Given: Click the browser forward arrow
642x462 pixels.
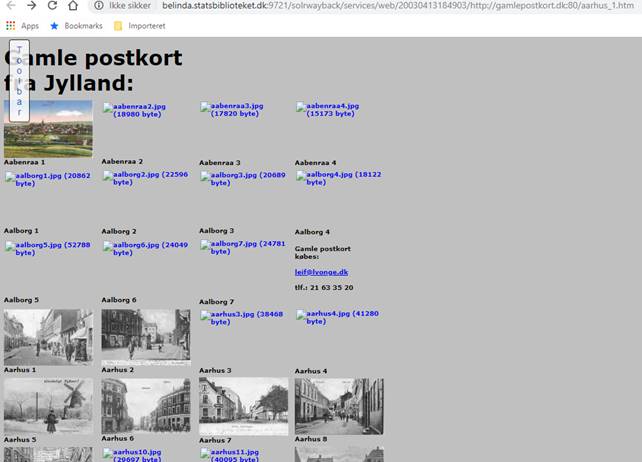Looking at the screenshot, I should click(32, 6).
